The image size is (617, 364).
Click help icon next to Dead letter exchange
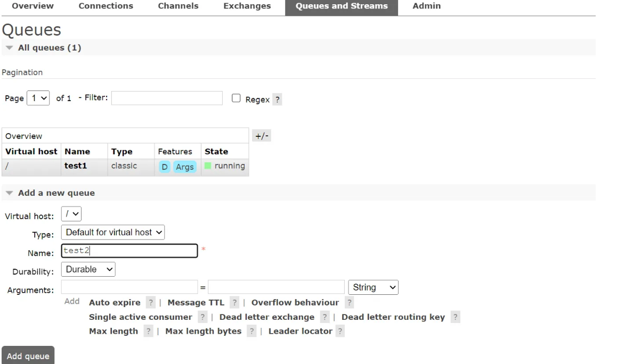point(325,317)
